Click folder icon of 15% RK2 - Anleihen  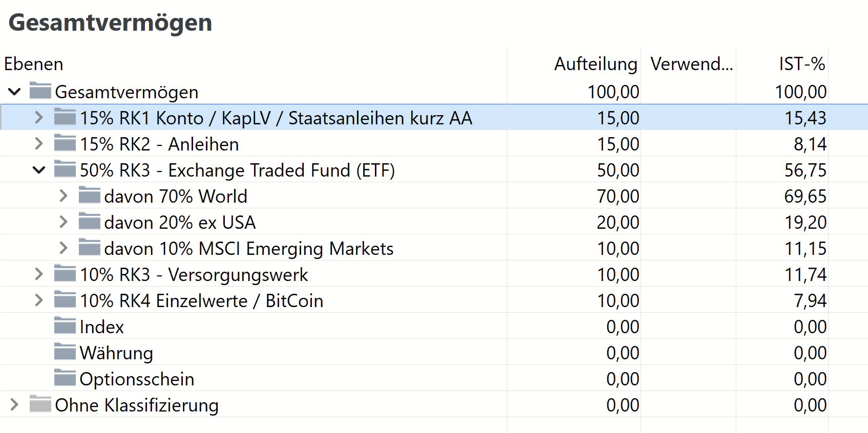point(65,143)
